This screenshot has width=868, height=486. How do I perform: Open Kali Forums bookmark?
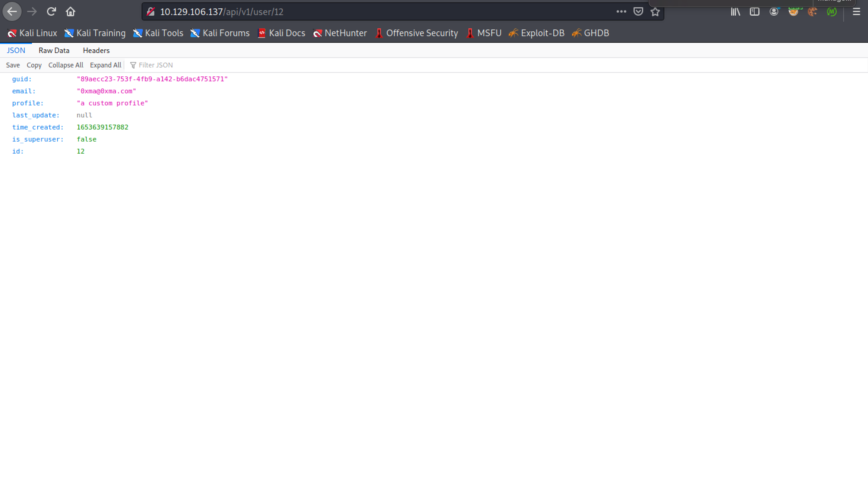pyautogui.click(x=220, y=33)
